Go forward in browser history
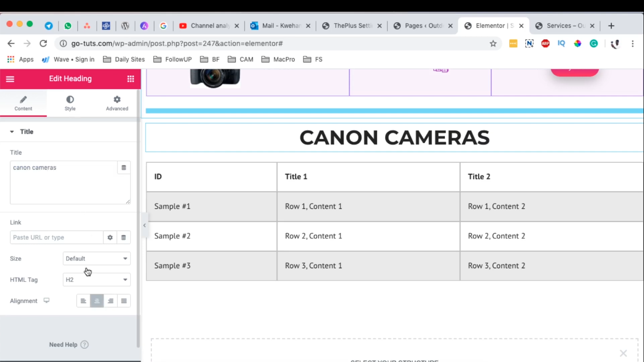This screenshot has width=644, height=362. (x=27, y=43)
